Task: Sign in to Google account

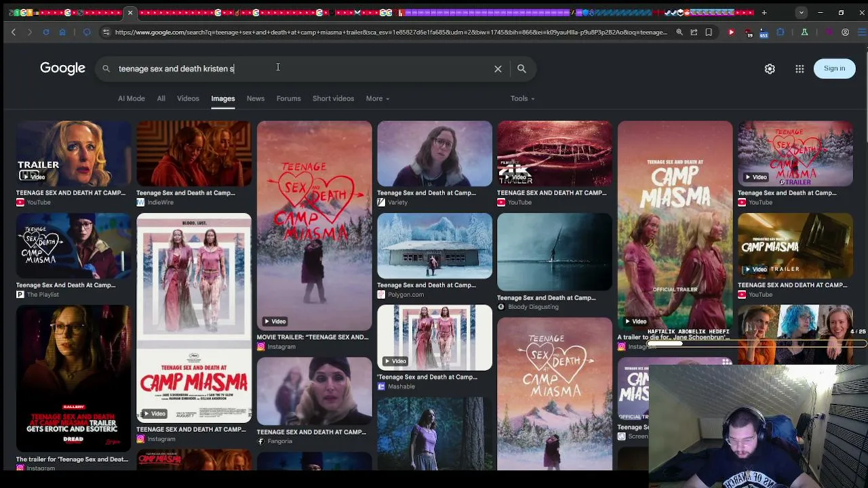Action: pos(834,68)
